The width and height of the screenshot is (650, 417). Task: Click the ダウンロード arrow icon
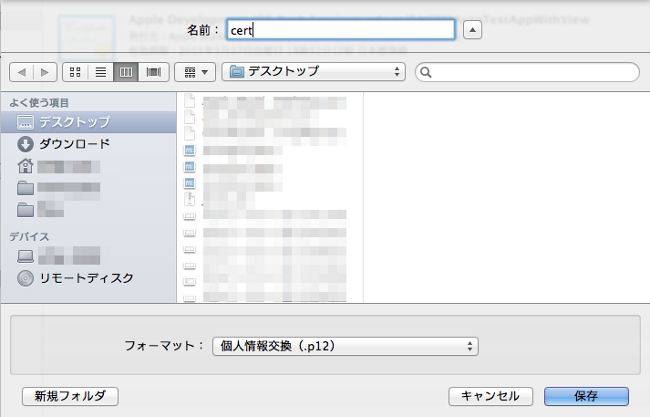[x=25, y=144]
